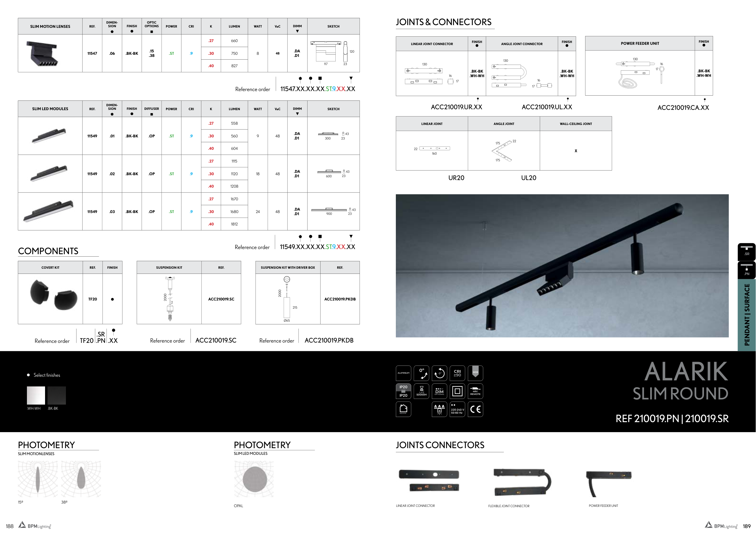Viewport: 756px width, 535px height.
Task: Click the 48V remote driver icon
Action: (475, 391)
